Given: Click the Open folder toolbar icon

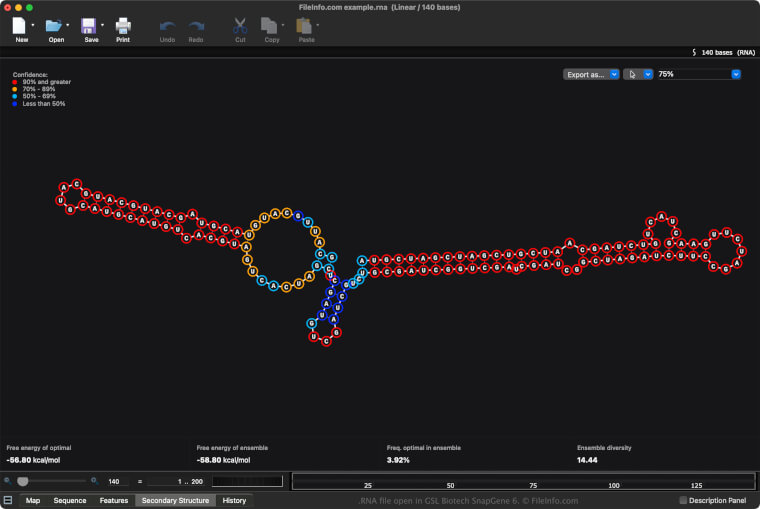Looking at the screenshot, I should point(54,25).
